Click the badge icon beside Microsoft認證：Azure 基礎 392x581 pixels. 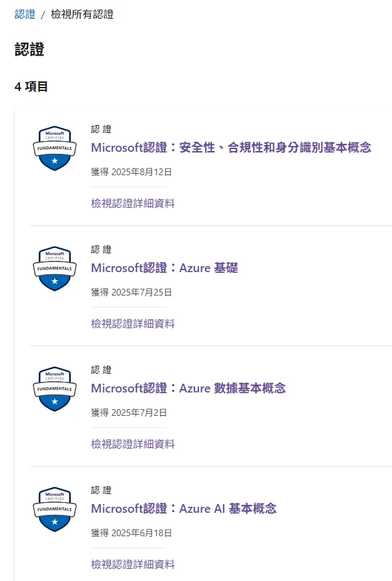click(x=54, y=269)
